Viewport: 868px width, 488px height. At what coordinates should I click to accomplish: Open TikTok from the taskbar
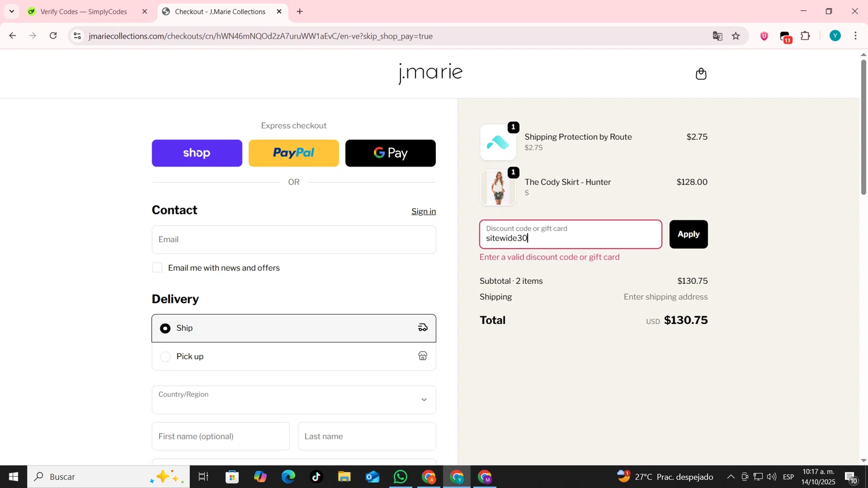pyautogui.click(x=317, y=477)
